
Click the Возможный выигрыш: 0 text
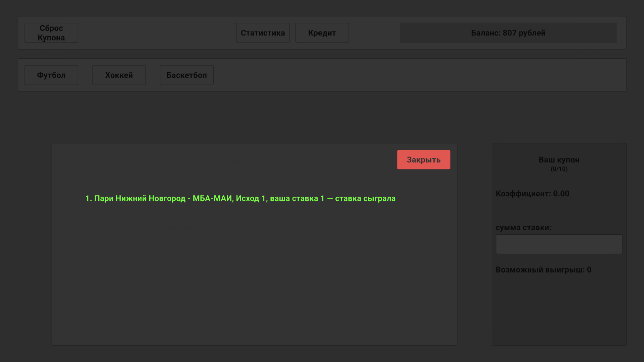pyautogui.click(x=543, y=270)
